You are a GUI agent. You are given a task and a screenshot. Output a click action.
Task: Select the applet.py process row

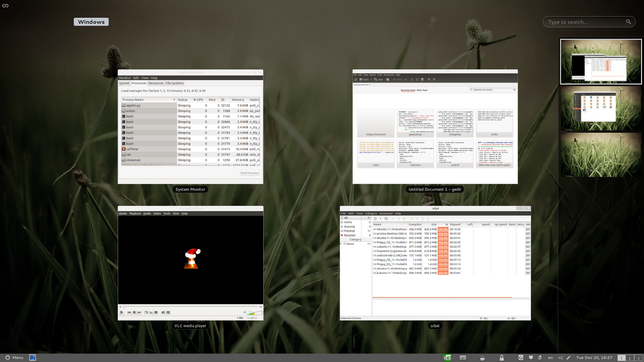point(190,105)
